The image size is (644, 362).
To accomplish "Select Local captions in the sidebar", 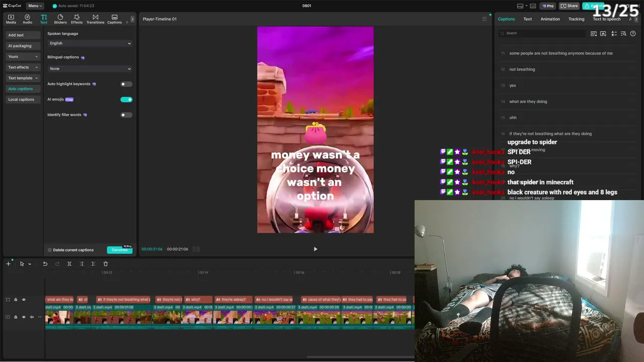I will pos(23,100).
